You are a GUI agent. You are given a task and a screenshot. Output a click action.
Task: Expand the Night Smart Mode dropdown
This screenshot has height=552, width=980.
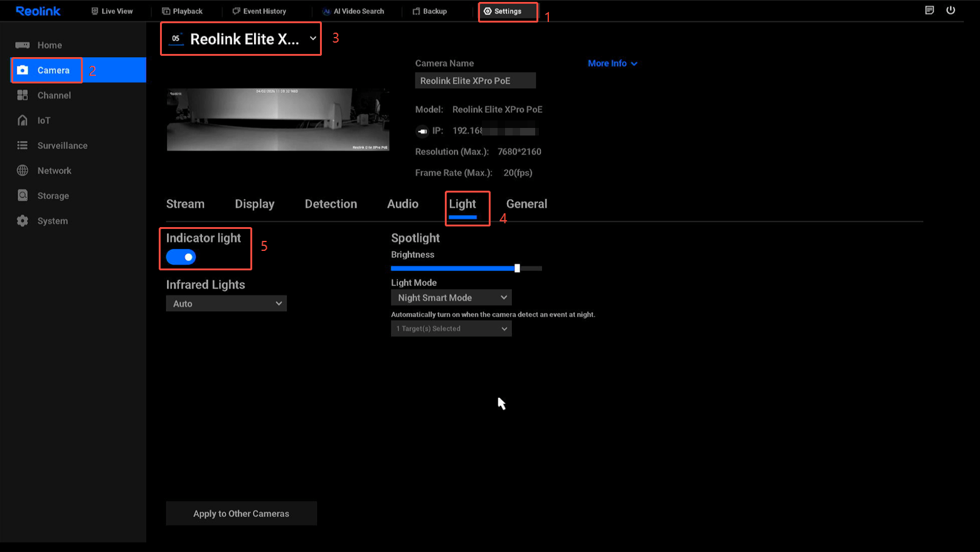451,297
